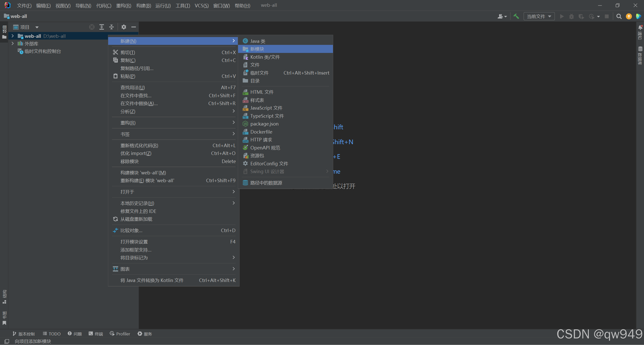The image size is (644, 345).
Task: Open the 构建(B) menu in menu bar
Action: (143, 5)
